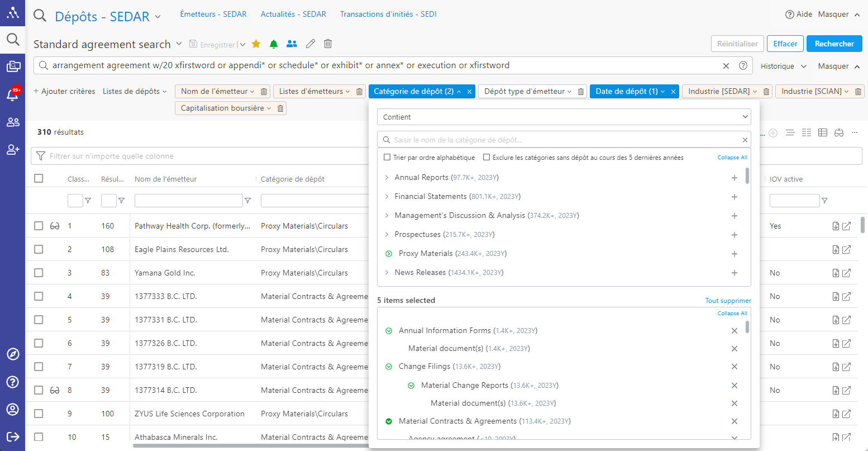Click Saisir le nom de la catégorie field
The height and width of the screenshot is (451, 868).
click(564, 140)
